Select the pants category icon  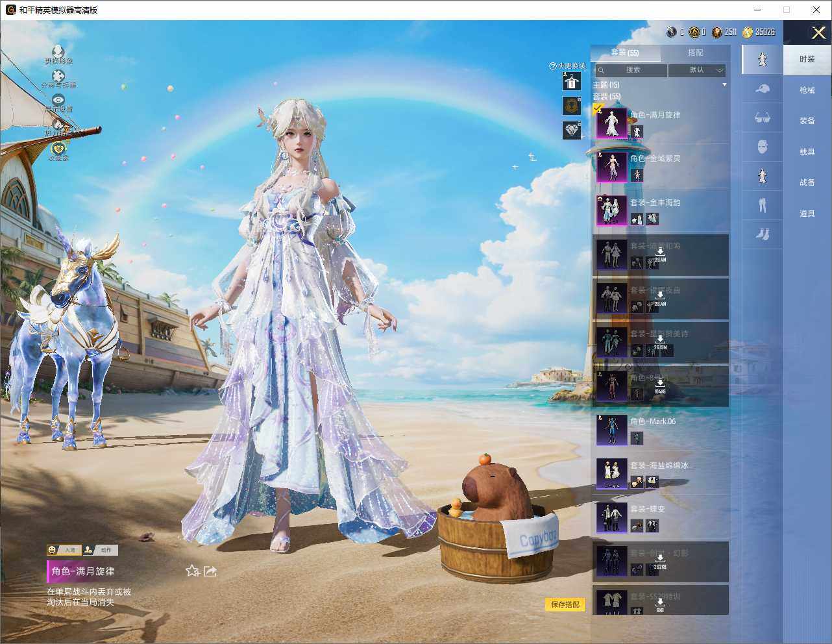click(x=763, y=205)
